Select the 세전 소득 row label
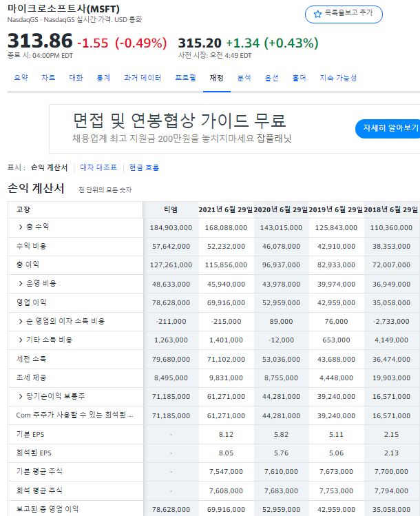 pyautogui.click(x=31, y=359)
